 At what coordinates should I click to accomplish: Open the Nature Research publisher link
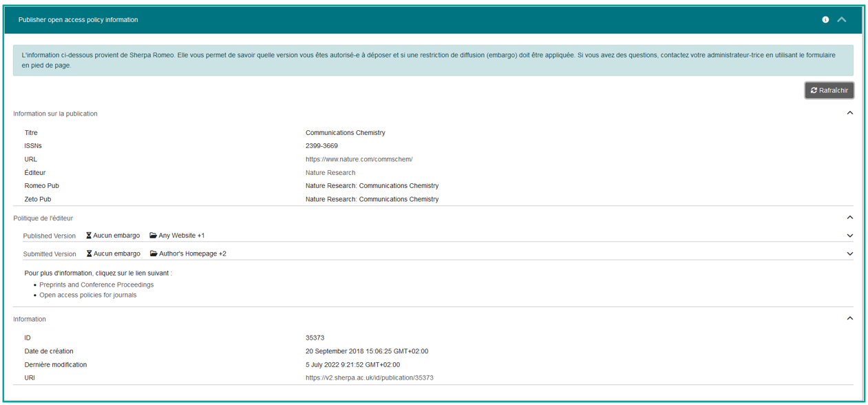[330, 173]
